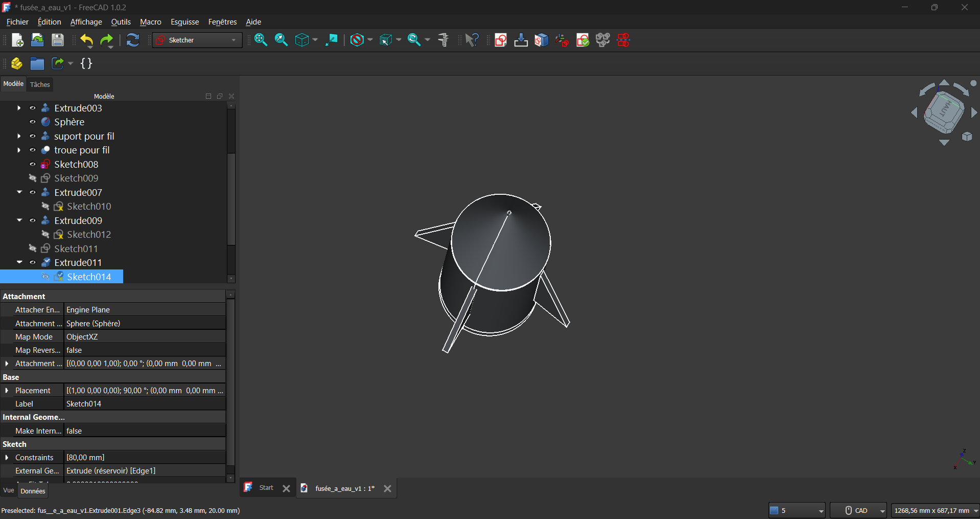Switch to the Start document tab
Screen dimensions: 980x519
[266, 488]
